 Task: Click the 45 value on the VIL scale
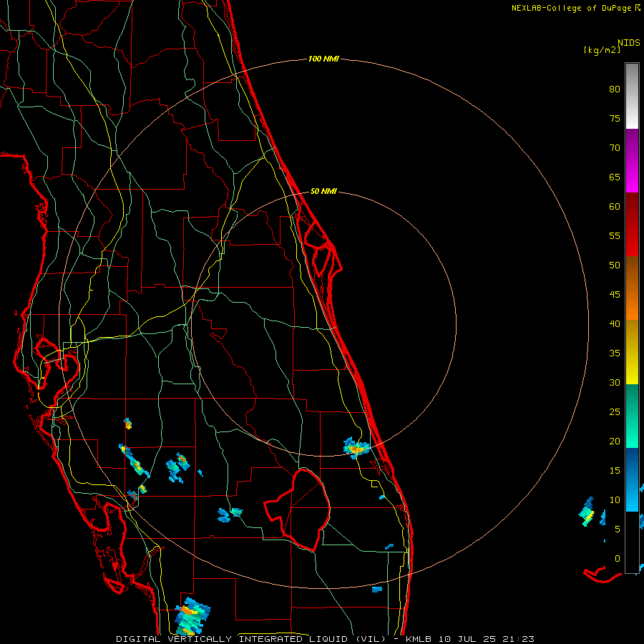click(615, 295)
